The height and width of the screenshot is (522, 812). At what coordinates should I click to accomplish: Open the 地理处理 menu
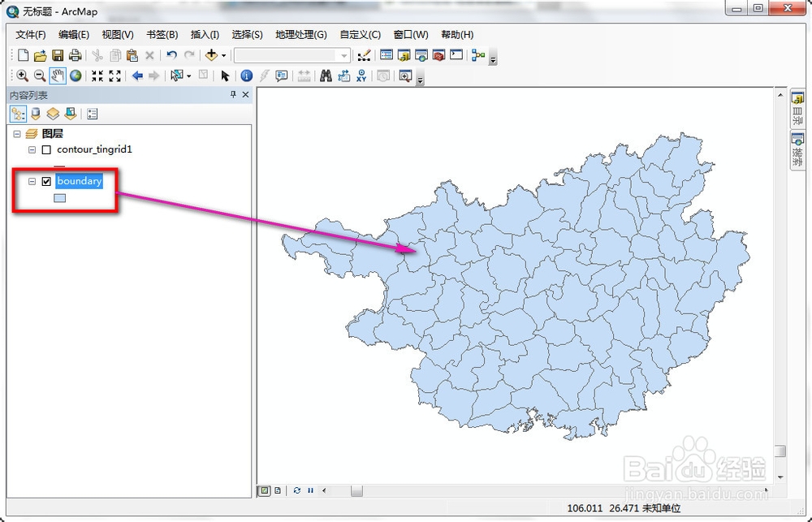tap(300, 34)
